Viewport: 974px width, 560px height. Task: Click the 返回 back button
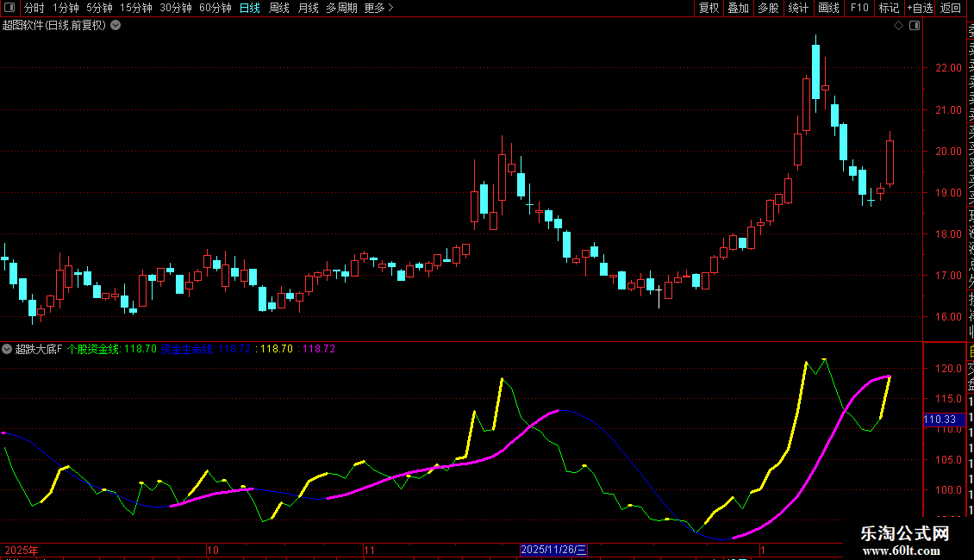(951, 8)
